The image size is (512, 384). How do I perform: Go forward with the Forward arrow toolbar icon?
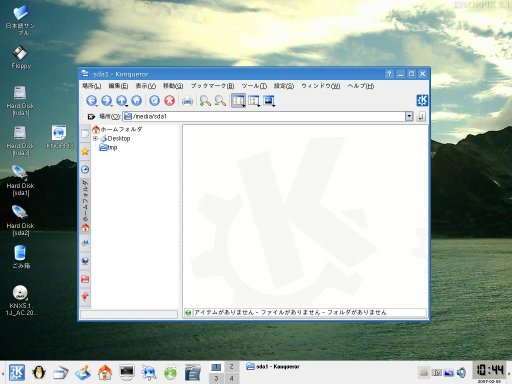[107, 101]
